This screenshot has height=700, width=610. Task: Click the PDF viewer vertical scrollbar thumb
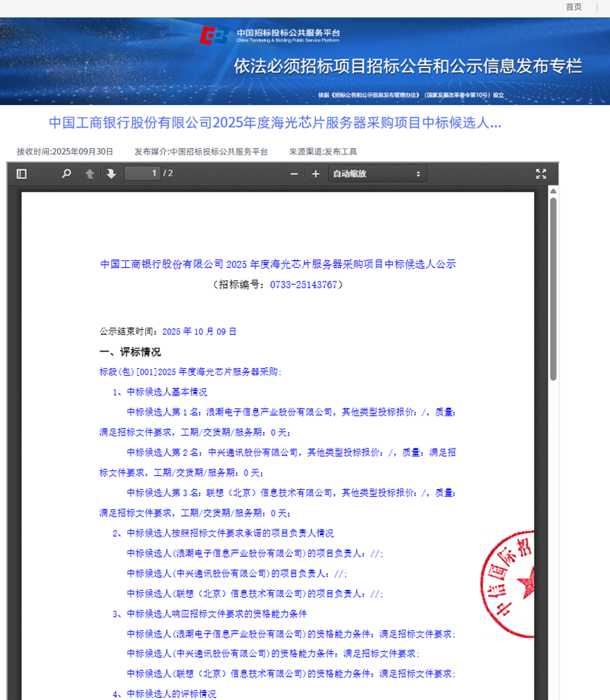pyautogui.click(x=554, y=289)
